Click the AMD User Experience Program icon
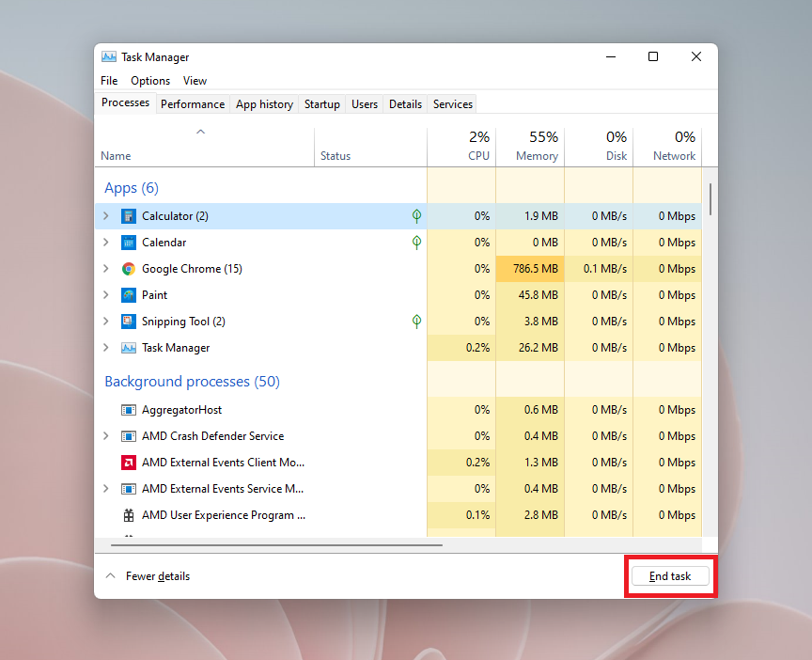This screenshot has height=660, width=812. [129, 515]
